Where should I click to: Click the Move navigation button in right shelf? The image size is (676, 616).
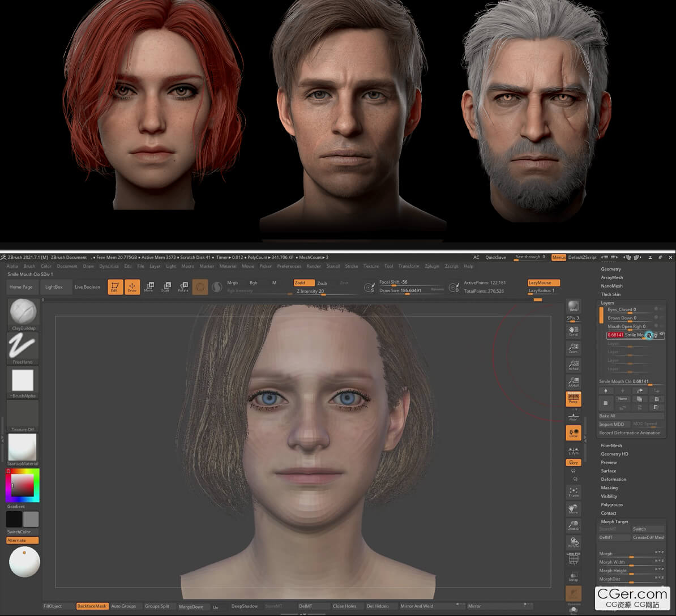[574, 509]
